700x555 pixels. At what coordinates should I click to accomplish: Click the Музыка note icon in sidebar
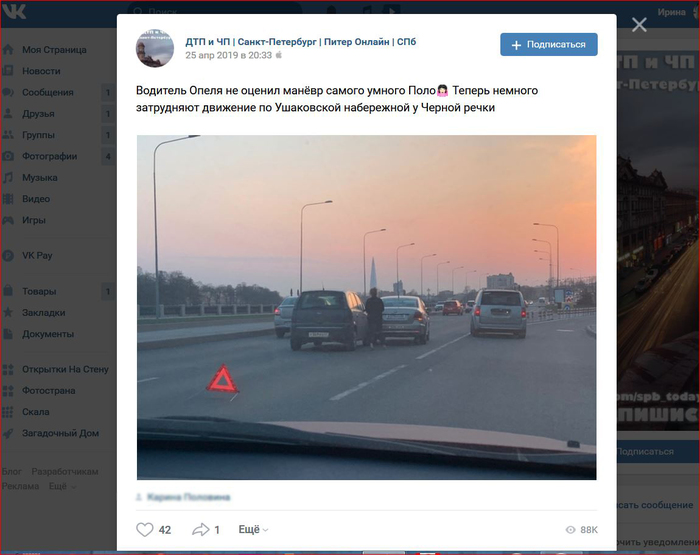tap(8, 178)
